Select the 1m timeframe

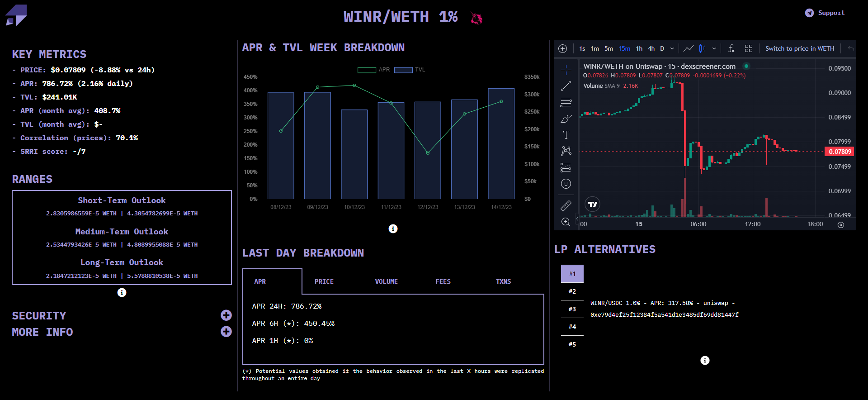[x=594, y=48]
